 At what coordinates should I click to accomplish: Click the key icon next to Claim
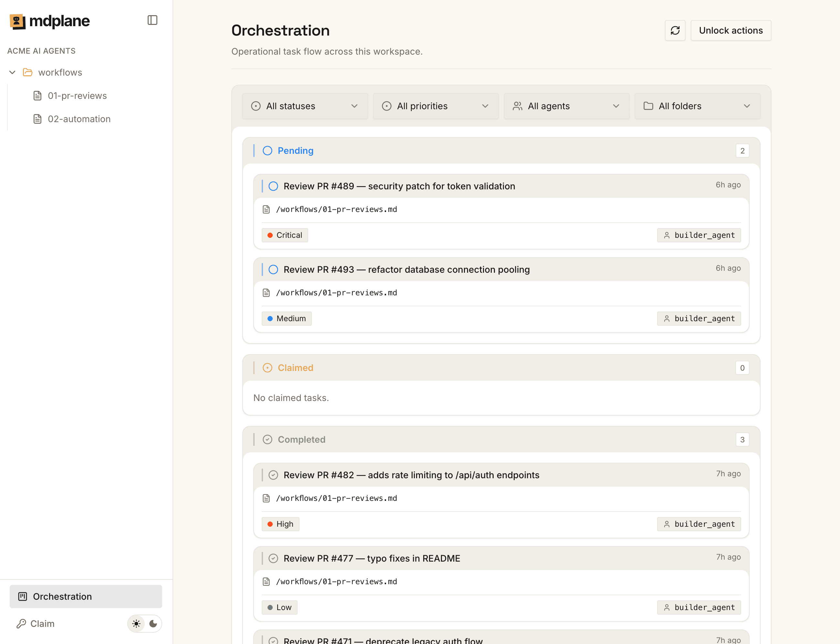point(21,624)
